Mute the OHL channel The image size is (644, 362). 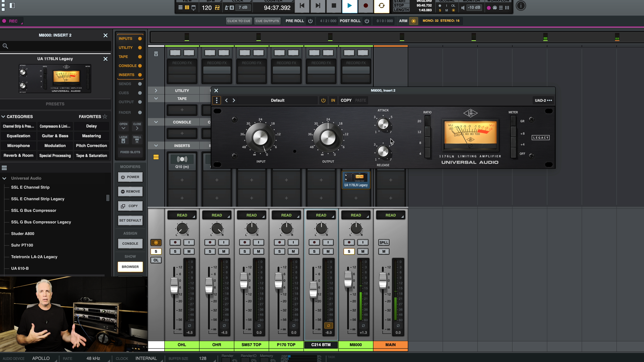click(x=189, y=251)
